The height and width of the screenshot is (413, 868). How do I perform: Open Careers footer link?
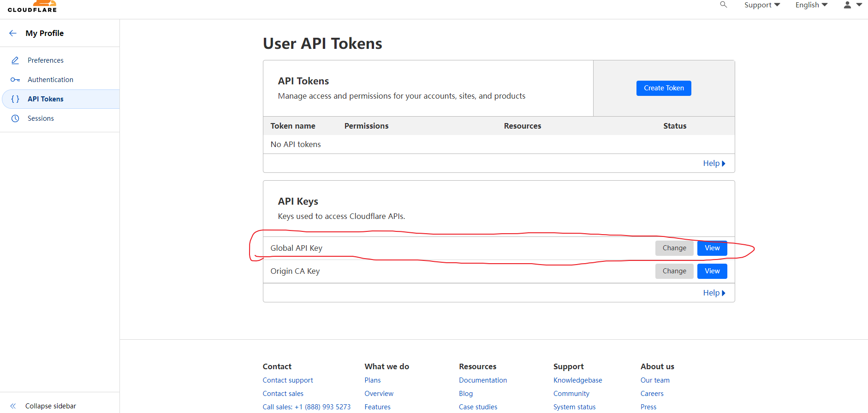tap(652, 394)
